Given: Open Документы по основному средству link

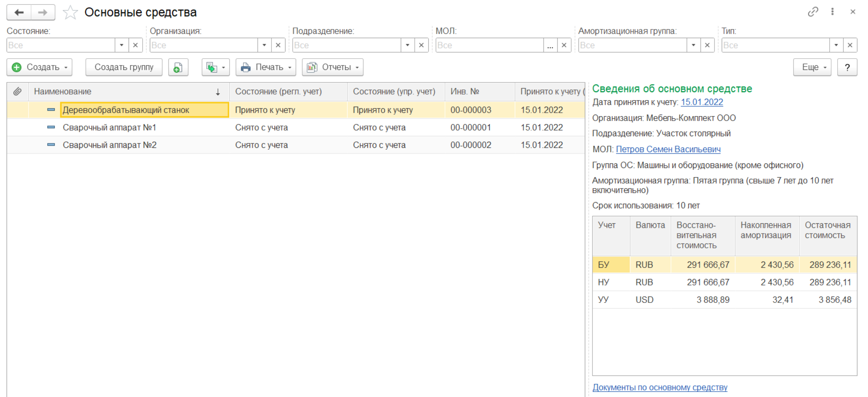Looking at the screenshot, I should [660, 387].
